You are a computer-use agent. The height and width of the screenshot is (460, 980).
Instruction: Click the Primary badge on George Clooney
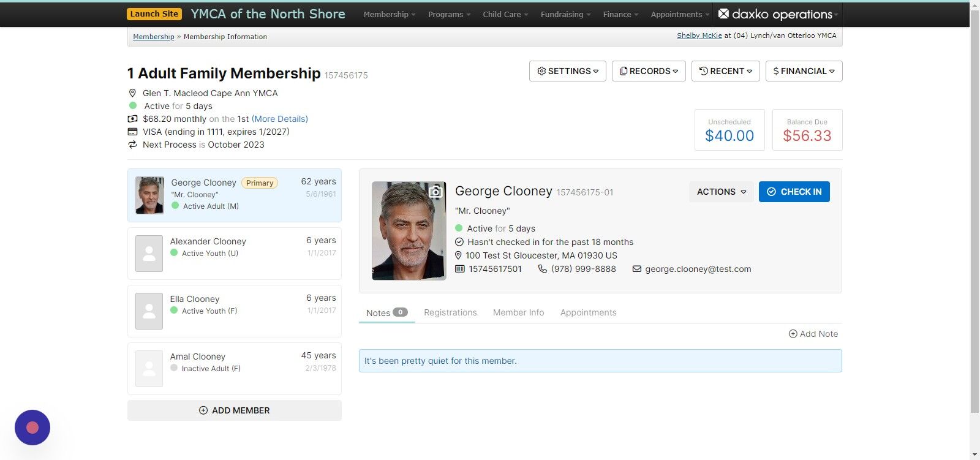260,183
